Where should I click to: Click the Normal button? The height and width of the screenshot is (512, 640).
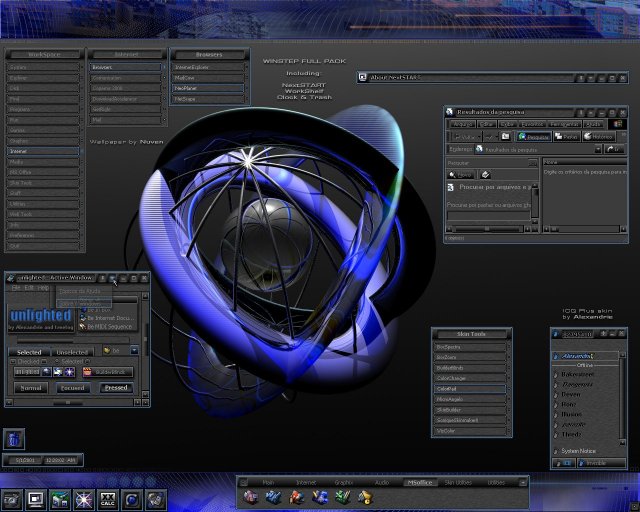point(30,387)
